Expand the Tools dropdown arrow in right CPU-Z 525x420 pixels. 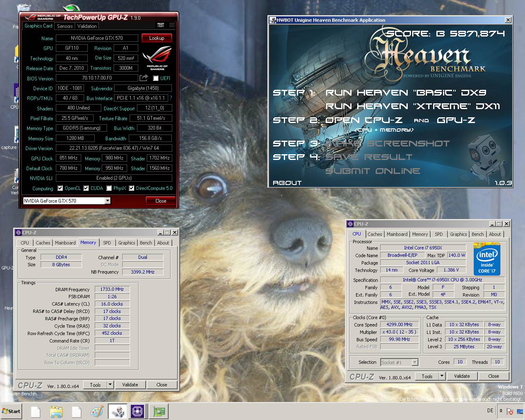pyautogui.click(x=442, y=376)
